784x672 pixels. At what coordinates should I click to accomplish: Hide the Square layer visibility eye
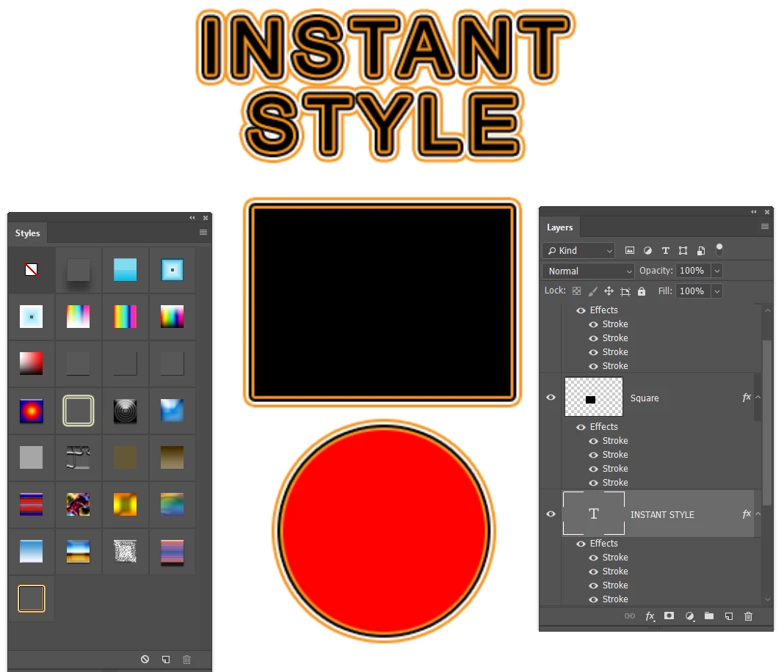pos(551,397)
